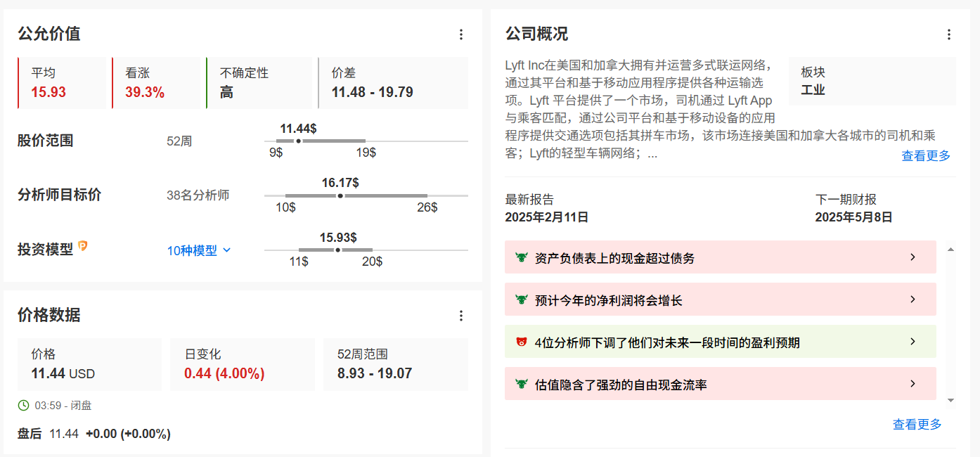Open the 价格数据 panel three-dot menu

click(x=461, y=316)
